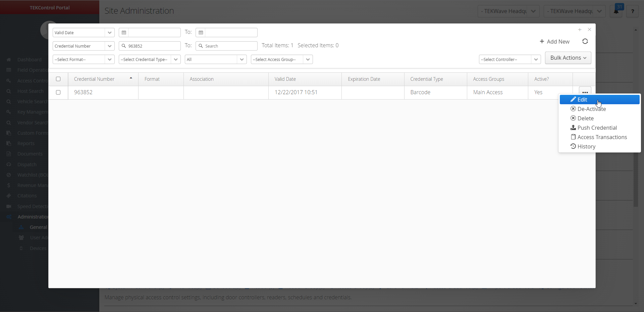
Task: Click the Add New button
Action: [554, 42]
